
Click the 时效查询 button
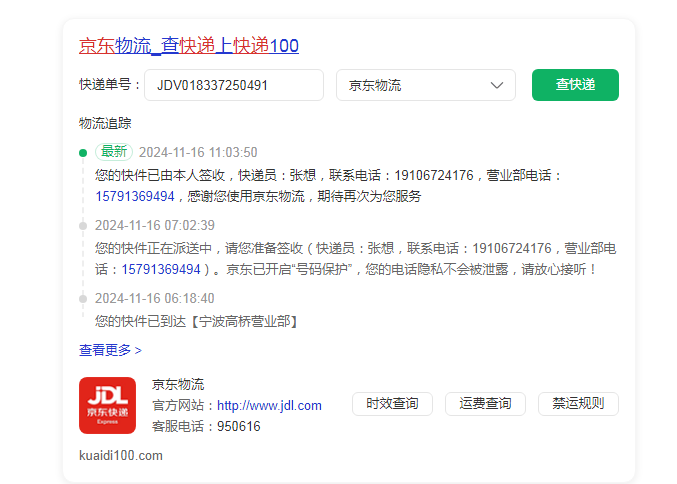click(x=392, y=404)
